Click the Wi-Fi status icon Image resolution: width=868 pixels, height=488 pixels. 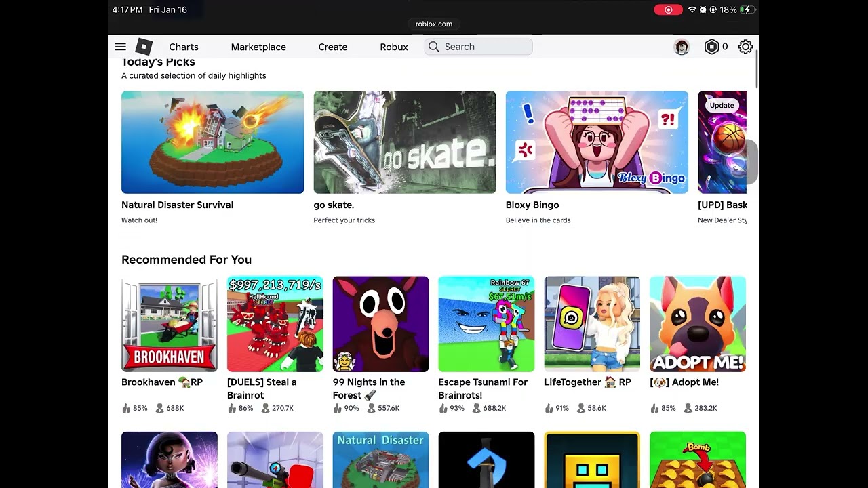click(x=692, y=9)
